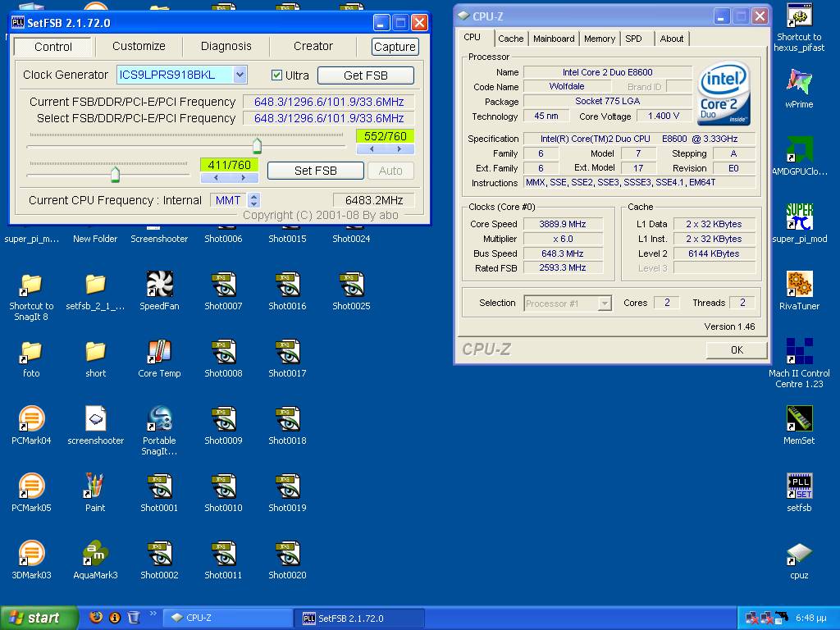Screen dimensions: 840x630
Task: Open the Shortcut to SnagIt 8 folder
Action: point(31,284)
